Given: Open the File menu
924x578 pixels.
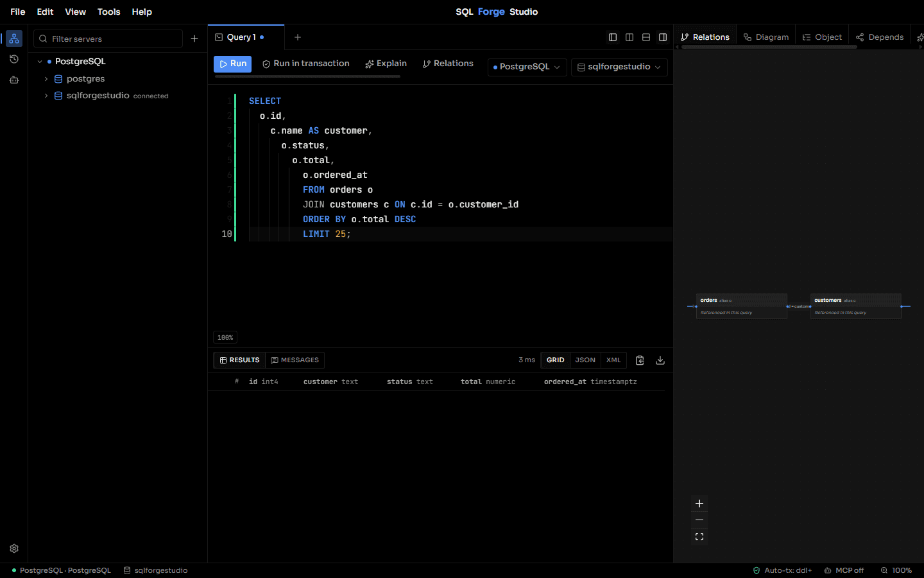Looking at the screenshot, I should pos(18,12).
